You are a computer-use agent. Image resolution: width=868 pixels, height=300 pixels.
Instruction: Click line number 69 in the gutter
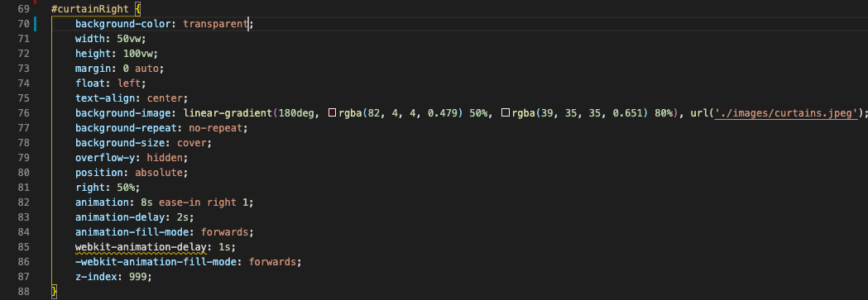coord(23,9)
